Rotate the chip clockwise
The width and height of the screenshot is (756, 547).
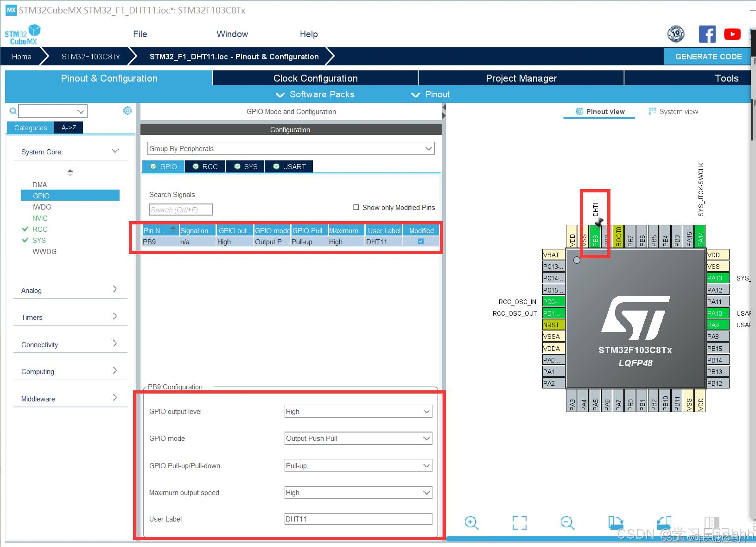coord(616,523)
